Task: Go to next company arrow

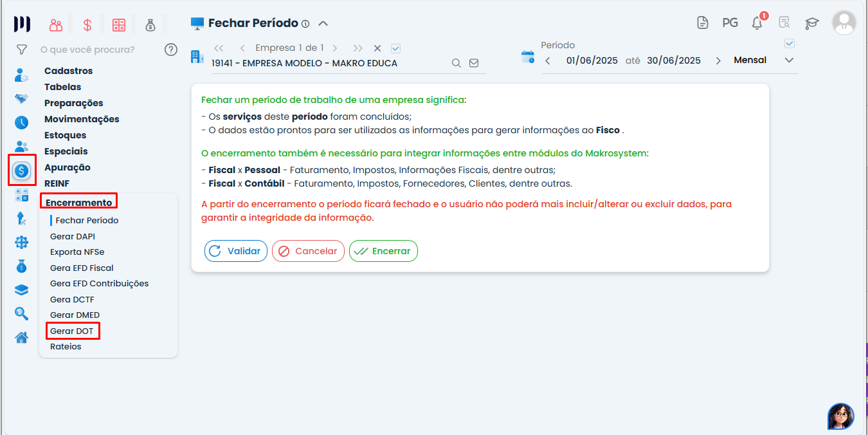Action: point(335,48)
